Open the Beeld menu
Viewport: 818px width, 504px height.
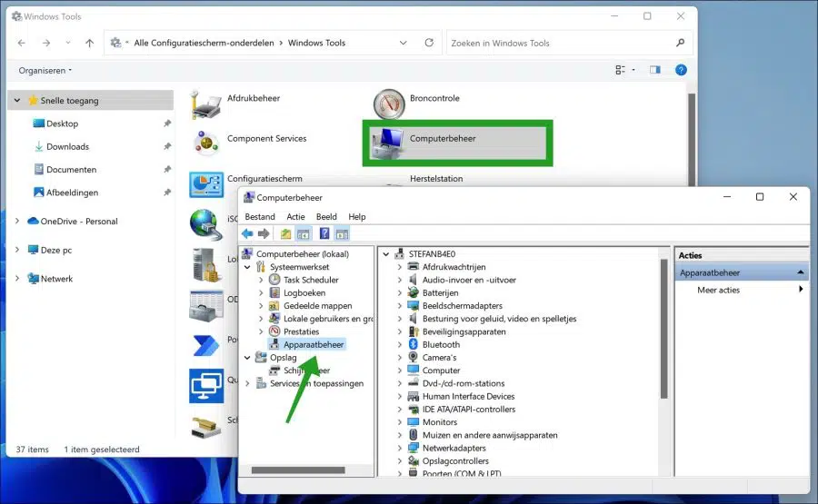click(326, 217)
